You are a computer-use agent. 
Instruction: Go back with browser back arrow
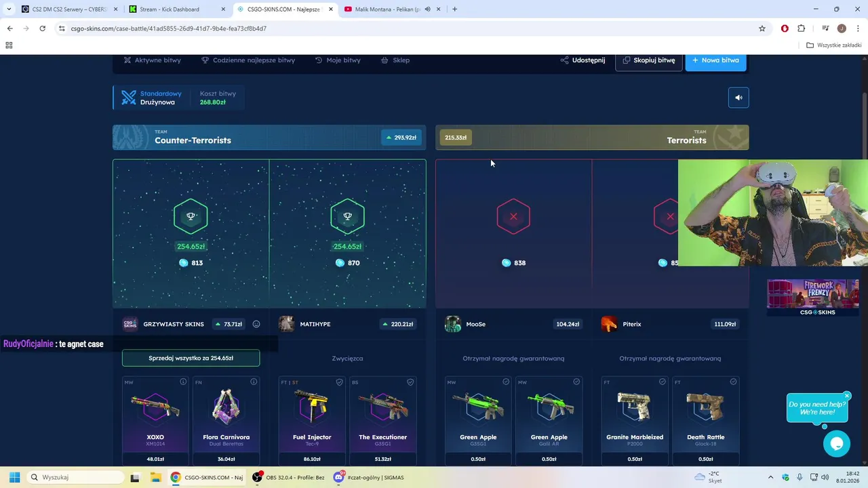click(x=9, y=28)
